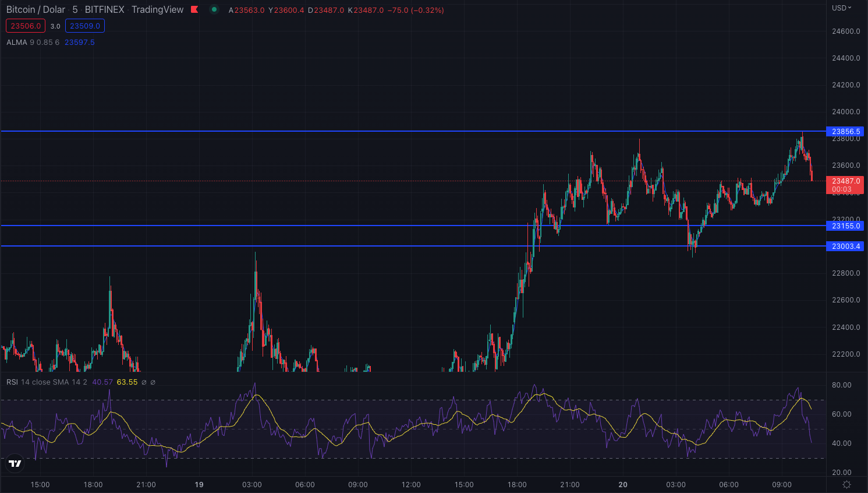Viewport: 868px width, 493px height.
Task: Open chart settings via the gear icon
Action: 847,484
